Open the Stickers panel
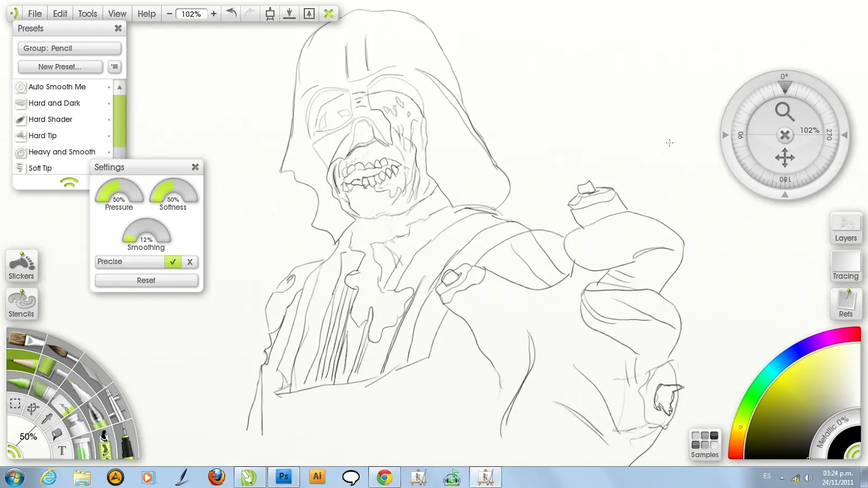 22,266
